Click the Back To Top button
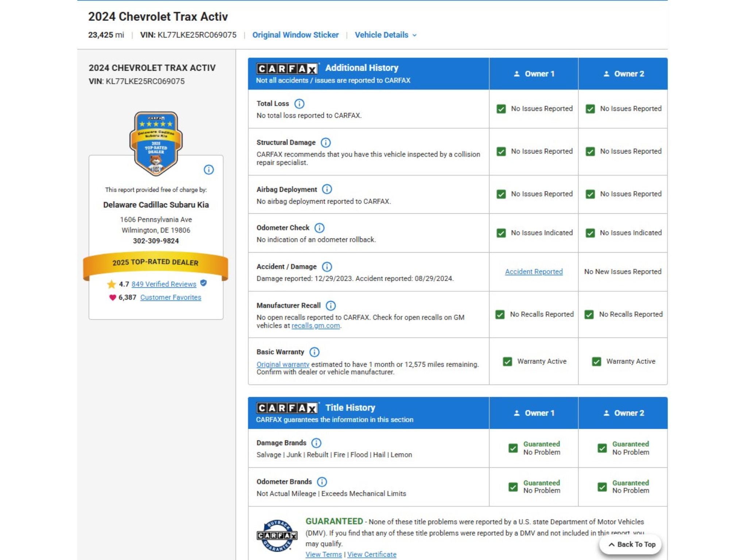Image resolution: width=747 pixels, height=560 pixels. pos(631,544)
